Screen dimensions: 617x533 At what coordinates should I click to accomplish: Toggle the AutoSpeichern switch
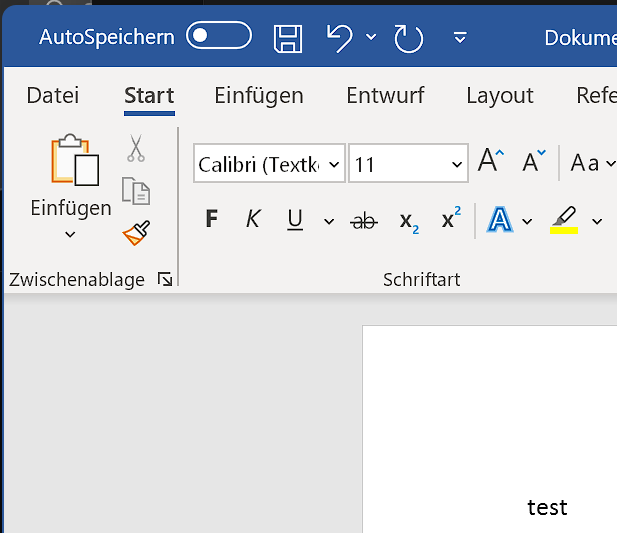tap(219, 37)
